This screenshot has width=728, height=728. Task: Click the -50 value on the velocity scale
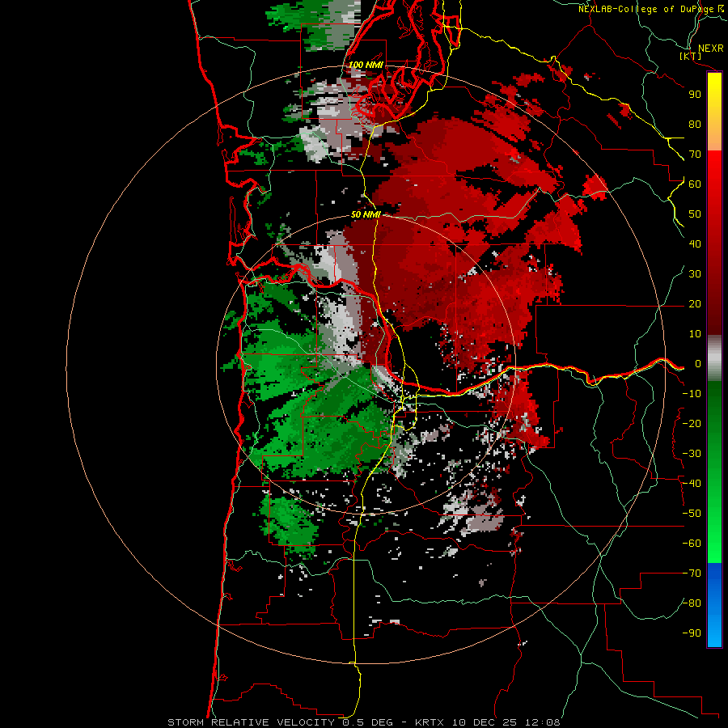(x=692, y=514)
